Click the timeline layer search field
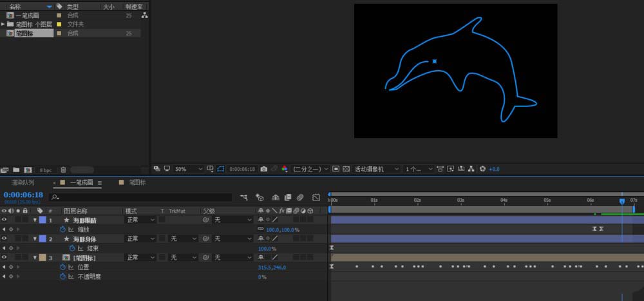Image resolution: width=644 pixels, height=301 pixels. tap(142, 197)
